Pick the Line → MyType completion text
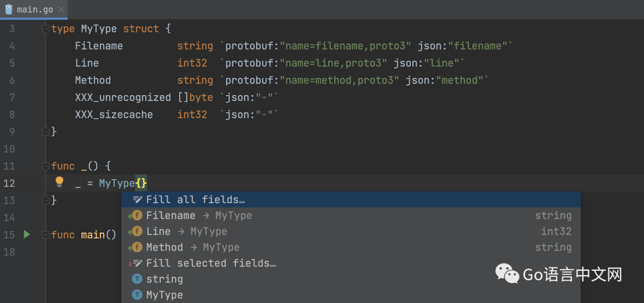Screen dimensions: 644x303 click(186, 231)
